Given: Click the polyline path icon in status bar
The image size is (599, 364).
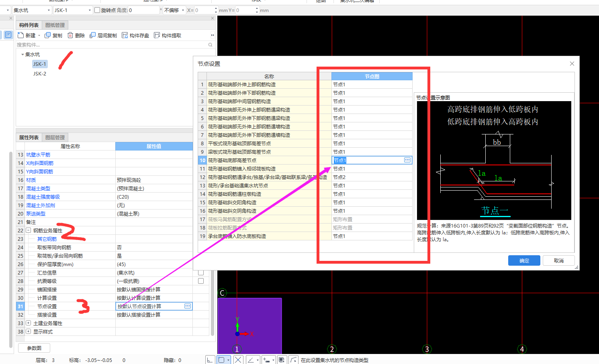Looking at the screenshot, I should pyautogui.click(x=294, y=360).
